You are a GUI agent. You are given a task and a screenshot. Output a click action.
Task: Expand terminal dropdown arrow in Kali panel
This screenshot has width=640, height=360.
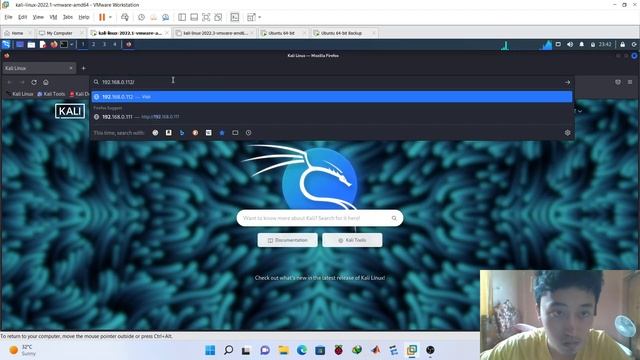71,44
